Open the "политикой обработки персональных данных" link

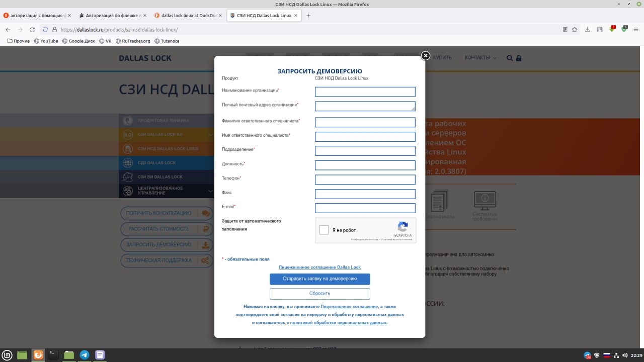pyautogui.click(x=339, y=323)
